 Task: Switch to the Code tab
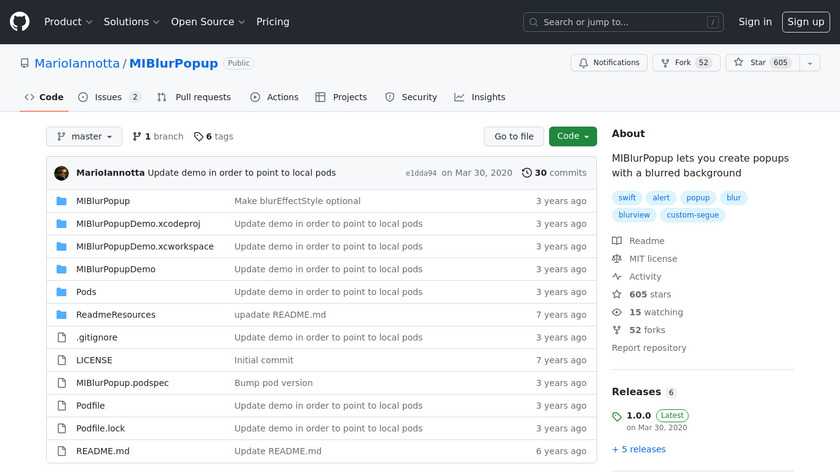click(44, 97)
